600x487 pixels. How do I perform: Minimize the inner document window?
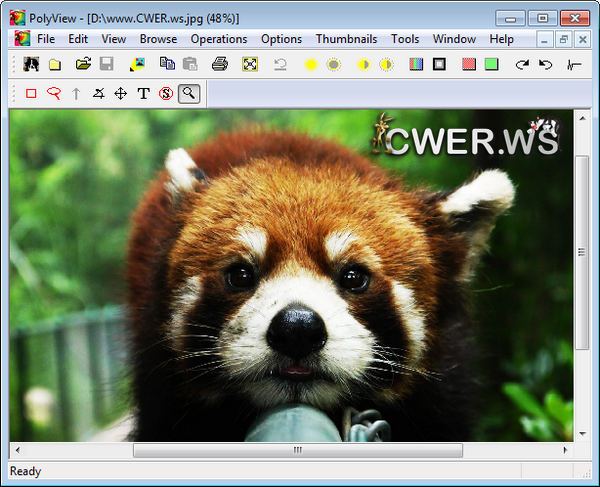tap(545, 39)
